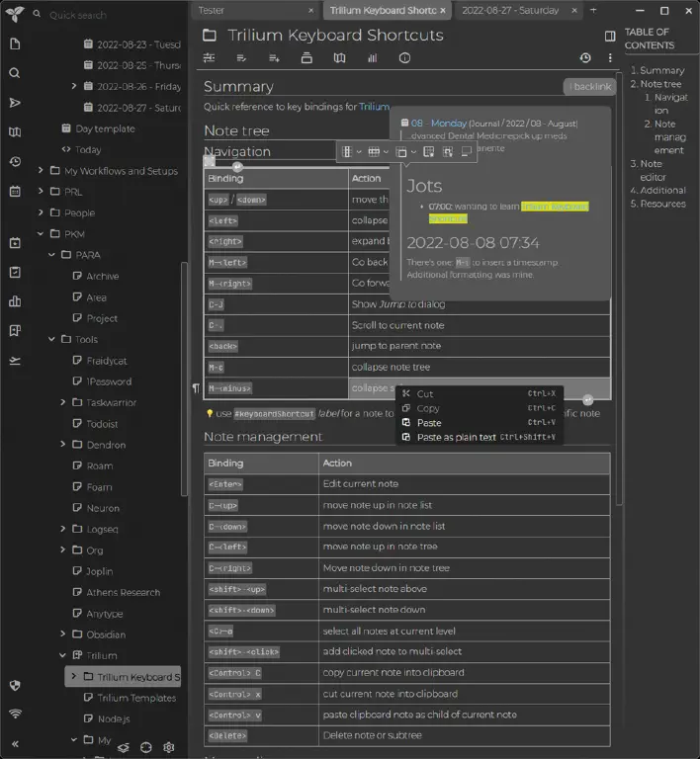Image resolution: width=700 pixels, height=759 pixels.
Task: Collapse the left pane with double-arrow icon
Action: tap(15, 744)
